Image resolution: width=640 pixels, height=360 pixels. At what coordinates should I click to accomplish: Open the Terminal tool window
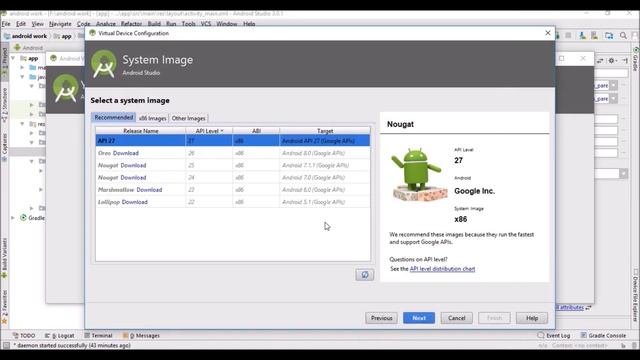tap(98, 336)
